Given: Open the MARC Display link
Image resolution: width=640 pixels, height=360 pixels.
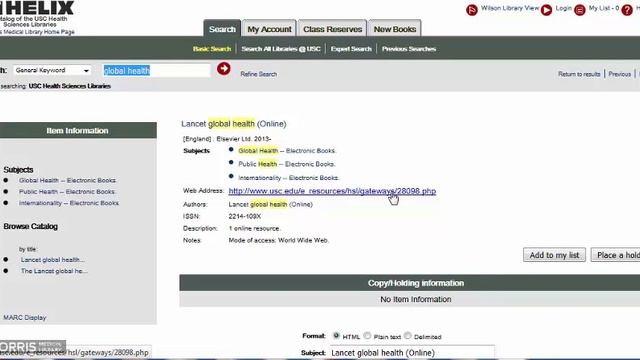Looking at the screenshot, I should pyautogui.click(x=24, y=317).
